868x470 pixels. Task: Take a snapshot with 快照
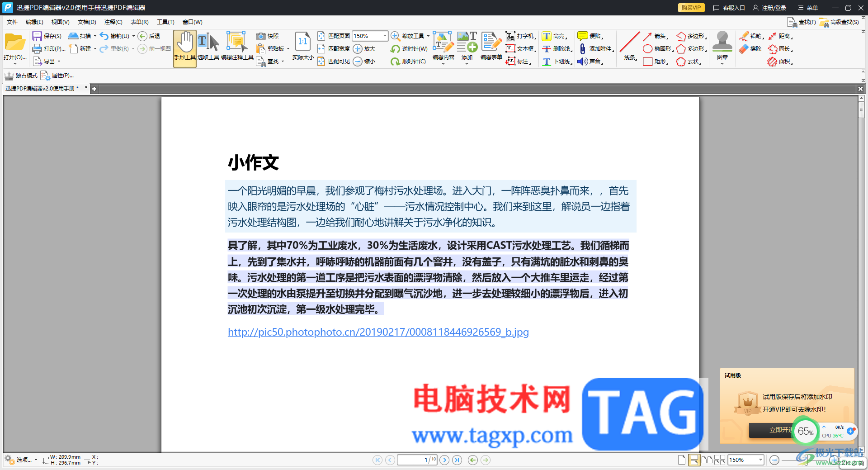tap(267, 36)
